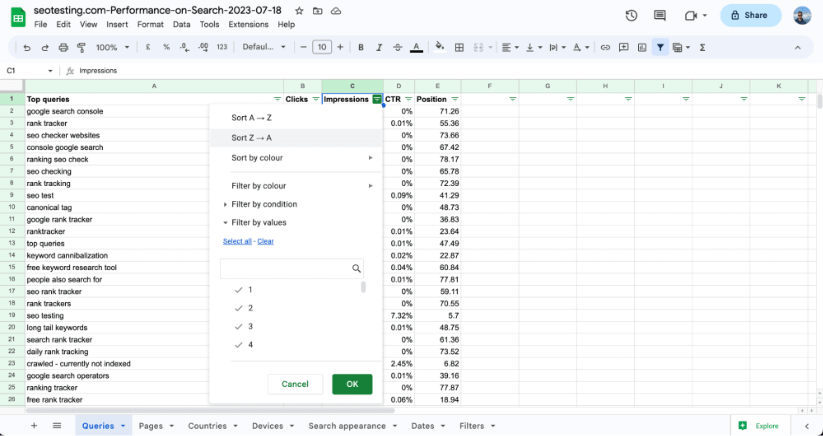The image size is (823, 436).
Task: Open the Data menu
Action: (x=182, y=25)
